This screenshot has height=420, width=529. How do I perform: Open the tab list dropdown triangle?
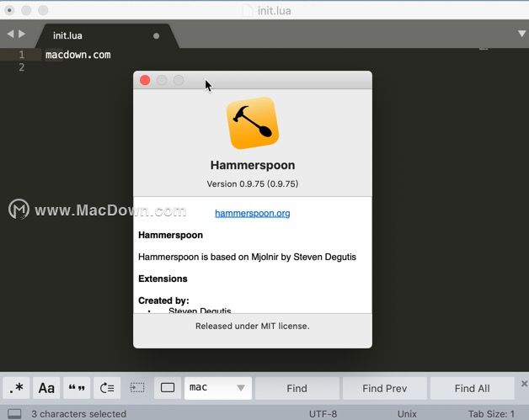pyautogui.click(x=522, y=34)
